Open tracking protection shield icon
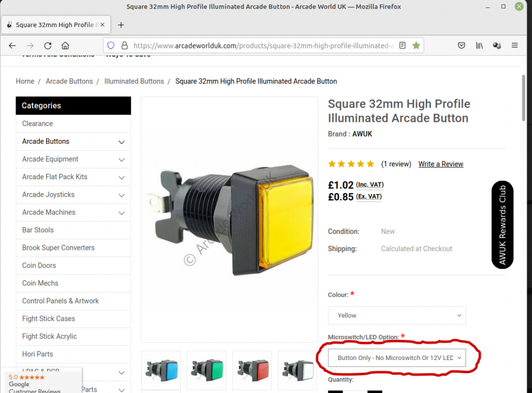 pos(111,45)
